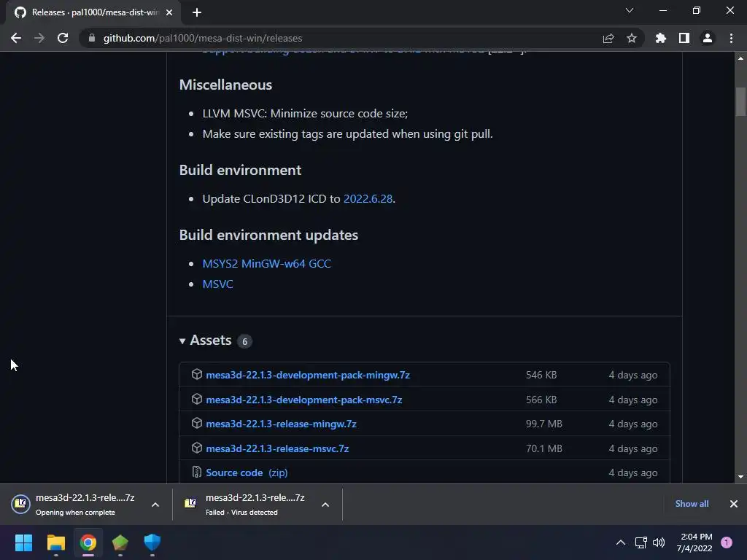Open the notification badge in the taskbar
747x560 pixels.
click(x=727, y=542)
